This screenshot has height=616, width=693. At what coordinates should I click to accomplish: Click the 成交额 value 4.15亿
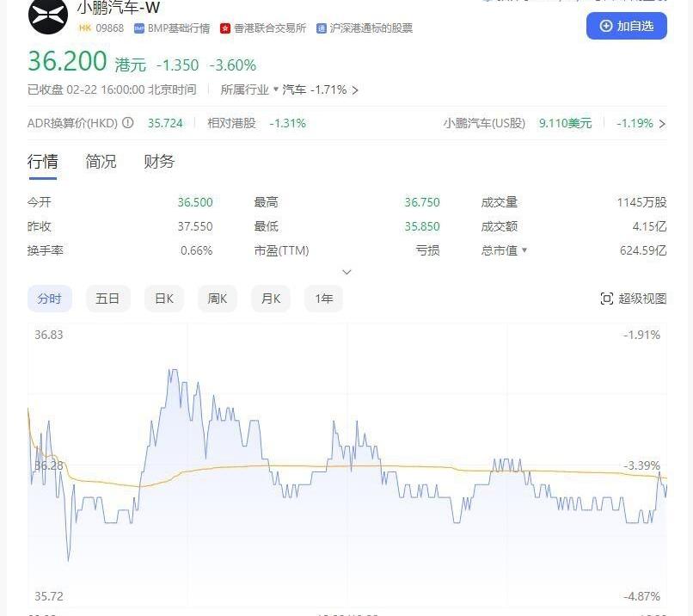(649, 226)
